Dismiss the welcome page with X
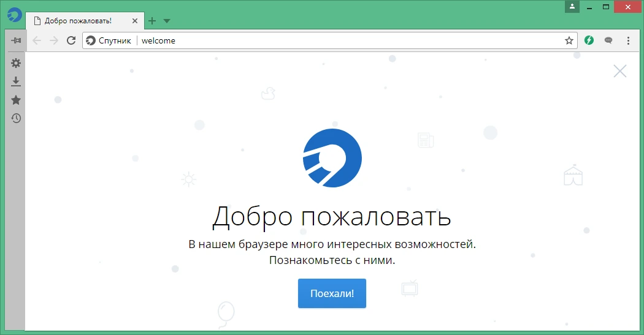Screen dimensions: 644x335 click(x=619, y=71)
